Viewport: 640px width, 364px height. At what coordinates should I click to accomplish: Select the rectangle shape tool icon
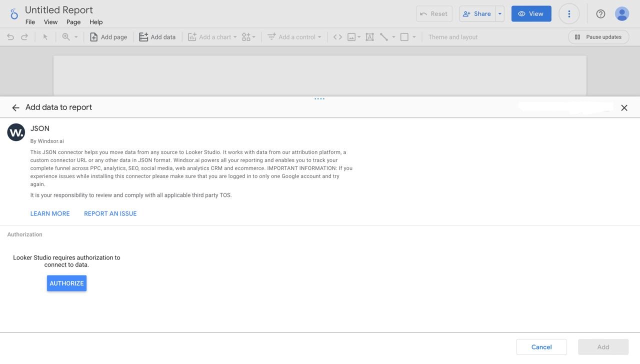click(x=404, y=37)
